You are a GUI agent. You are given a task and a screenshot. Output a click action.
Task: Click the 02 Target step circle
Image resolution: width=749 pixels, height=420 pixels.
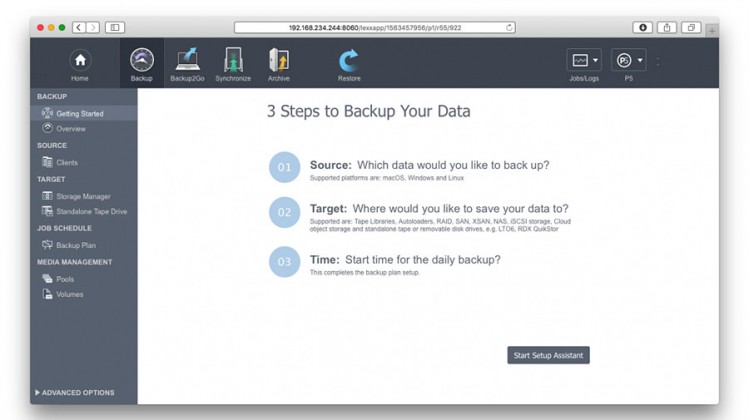[284, 212]
